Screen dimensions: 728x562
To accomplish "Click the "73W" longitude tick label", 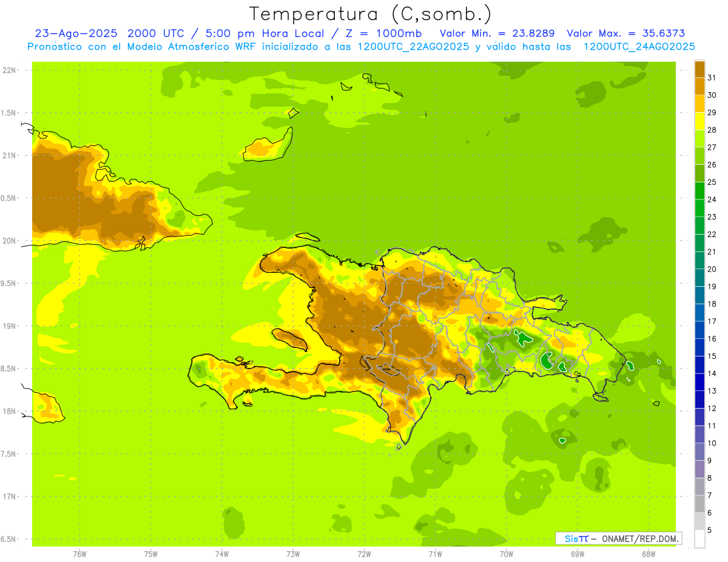I will tap(293, 554).
